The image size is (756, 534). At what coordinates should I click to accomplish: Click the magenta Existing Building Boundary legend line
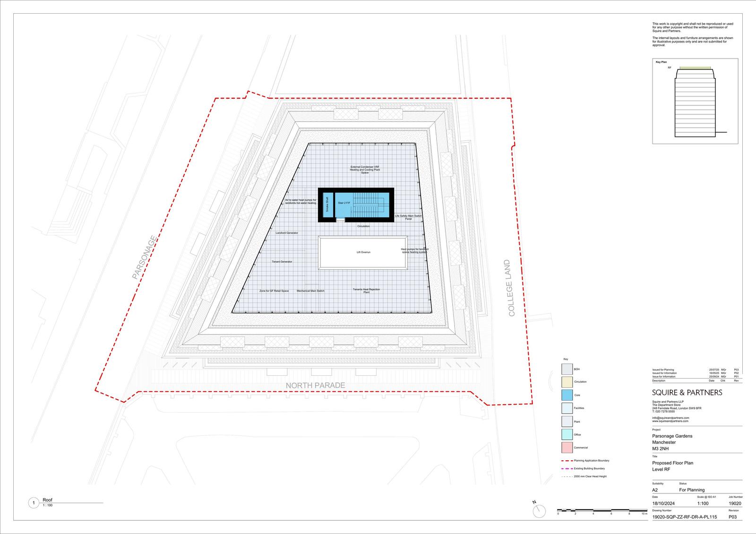point(567,468)
